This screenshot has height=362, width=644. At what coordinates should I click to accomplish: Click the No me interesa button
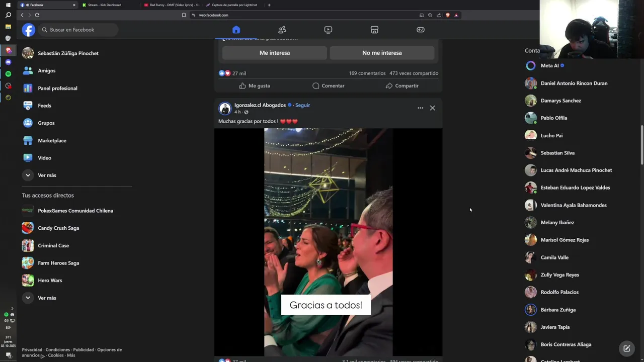[x=382, y=53]
